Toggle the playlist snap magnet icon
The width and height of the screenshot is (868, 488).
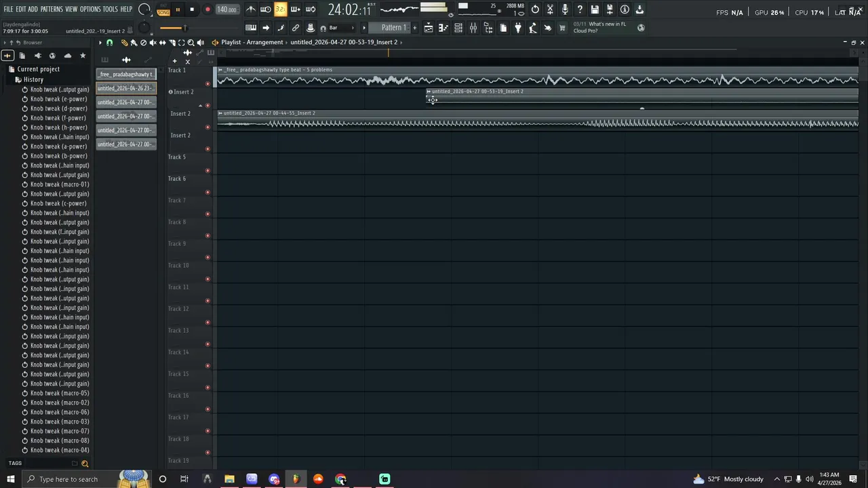[x=110, y=42]
